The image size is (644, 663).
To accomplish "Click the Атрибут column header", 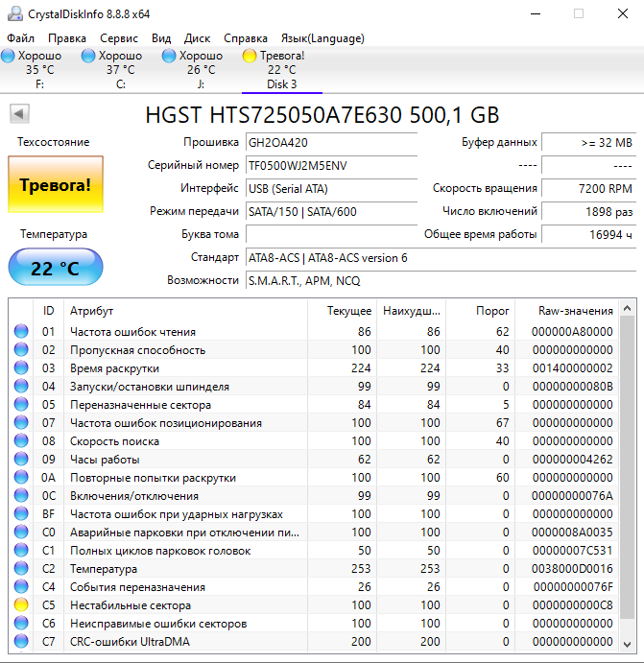I will pyautogui.click(x=185, y=311).
